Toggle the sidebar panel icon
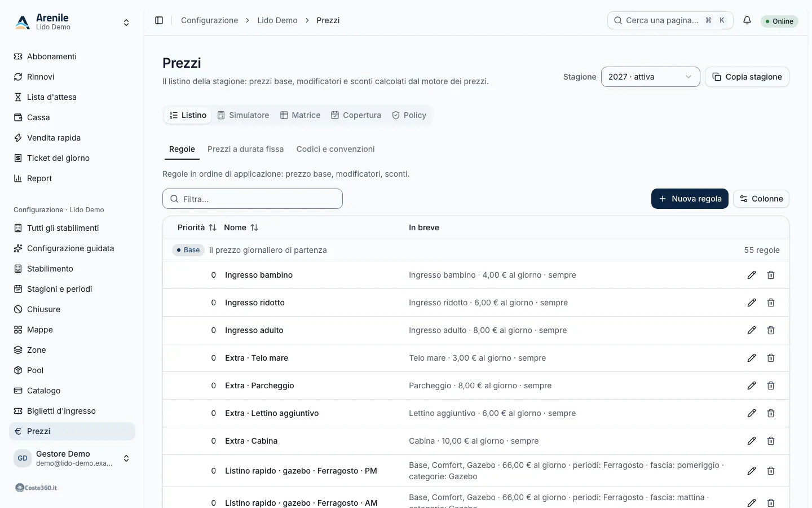This screenshot has height=508, width=812. coord(159,20)
